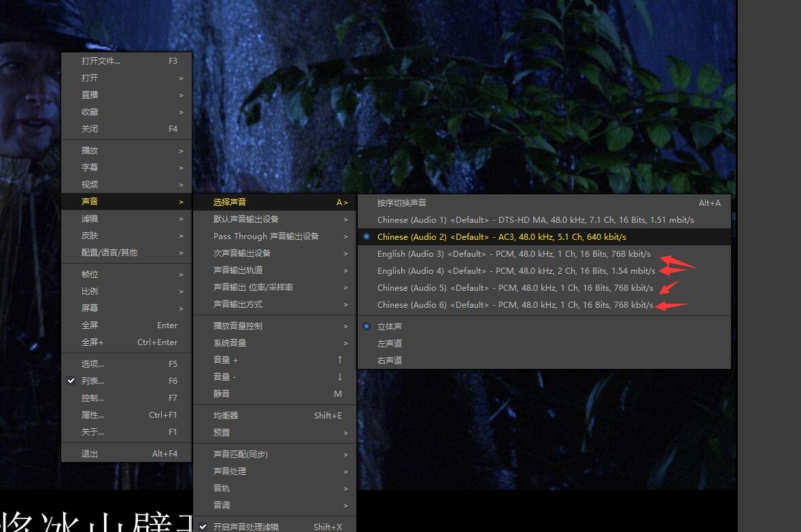Viewport: 801px width, 532px height.
Task: Toggle the 列表... checked item
Action: coord(126,381)
